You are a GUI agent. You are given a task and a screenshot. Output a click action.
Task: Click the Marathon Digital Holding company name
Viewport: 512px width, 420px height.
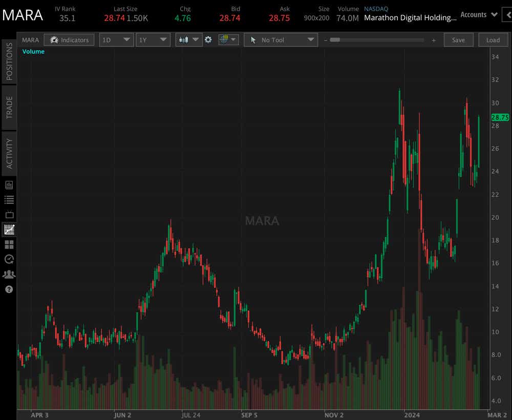(410, 17)
